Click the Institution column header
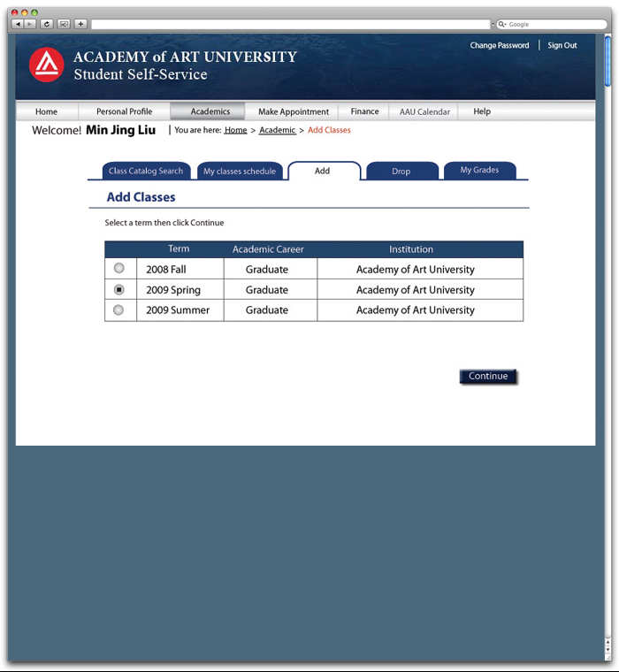This screenshot has height=672, width=619. (411, 249)
